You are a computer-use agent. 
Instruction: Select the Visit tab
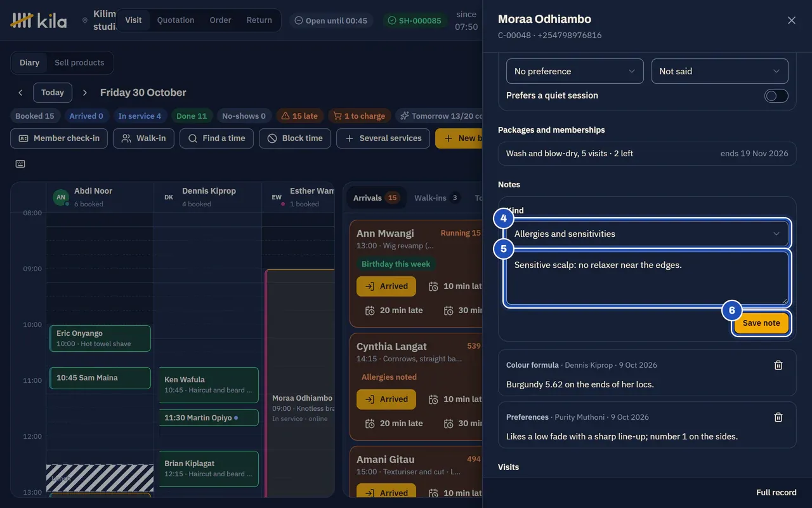pos(133,20)
